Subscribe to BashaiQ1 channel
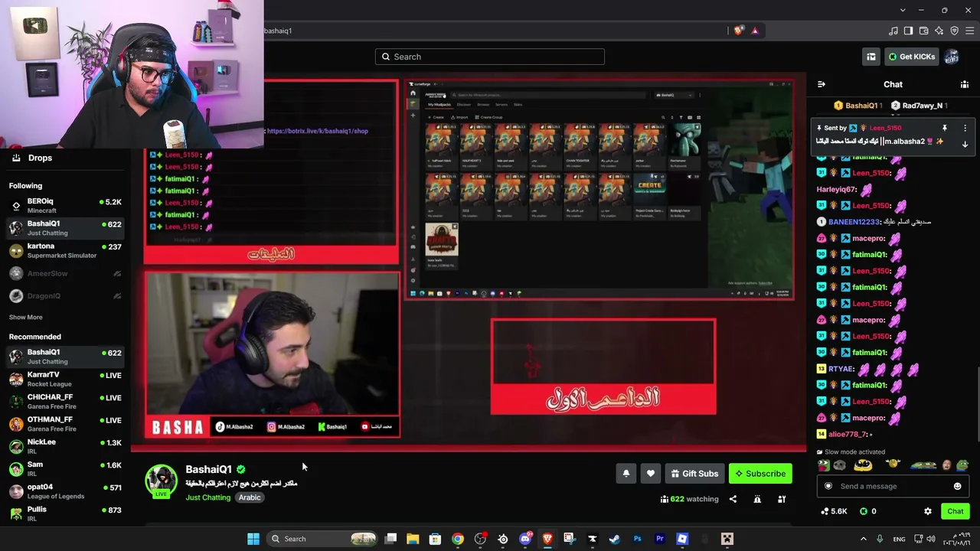Image resolution: width=980 pixels, height=551 pixels. (x=760, y=474)
